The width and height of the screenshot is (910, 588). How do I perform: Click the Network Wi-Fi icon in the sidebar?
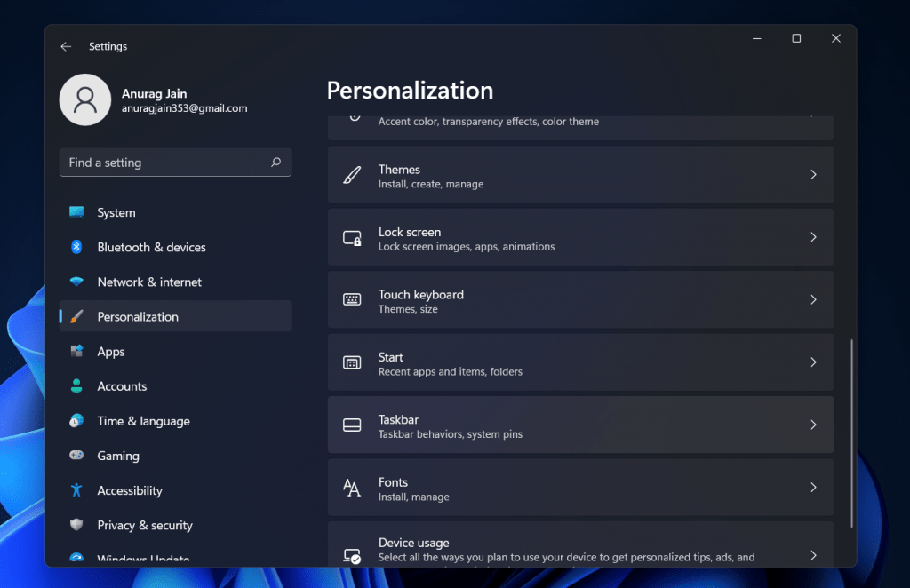pyautogui.click(x=76, y=282)
